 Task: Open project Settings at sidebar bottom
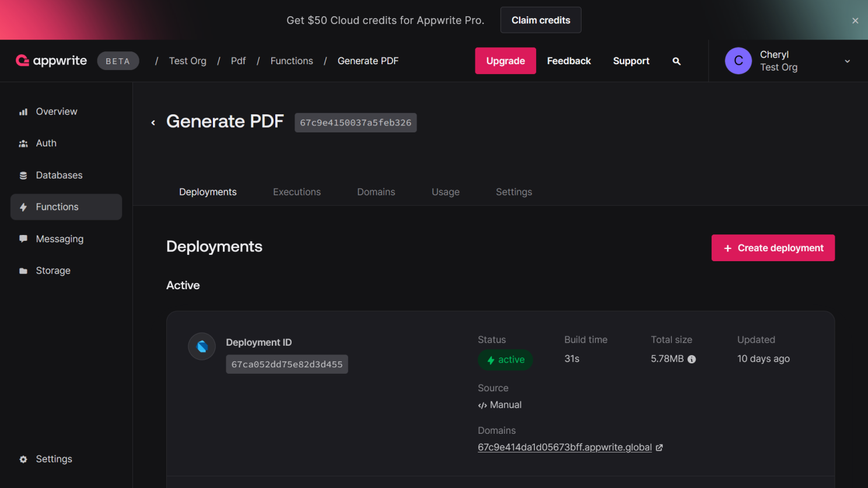54,459
